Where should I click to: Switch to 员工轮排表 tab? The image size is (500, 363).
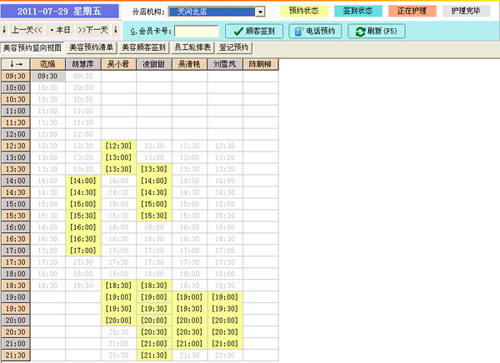coord(193,48)
